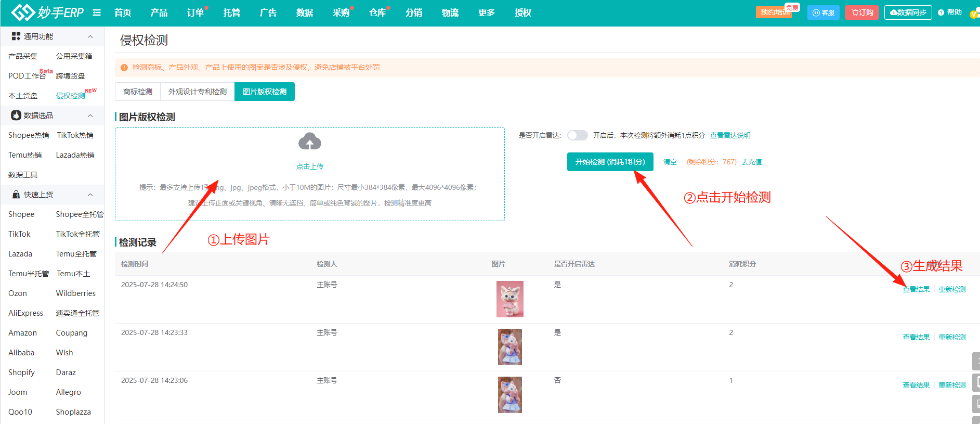Viewport: 980px width, 424px height.
Task: Open the 订单 top menu
Action: coord(195,12)
